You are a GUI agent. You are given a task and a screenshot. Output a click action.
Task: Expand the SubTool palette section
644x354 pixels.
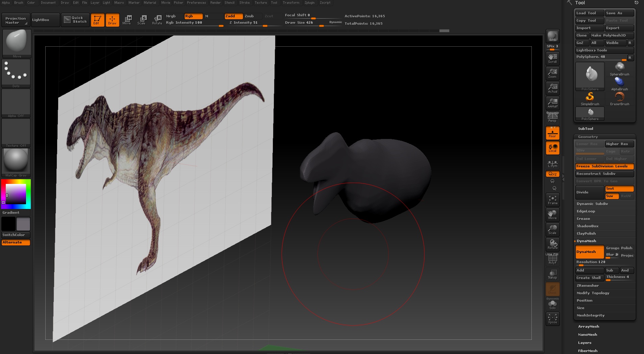point(586,128)
